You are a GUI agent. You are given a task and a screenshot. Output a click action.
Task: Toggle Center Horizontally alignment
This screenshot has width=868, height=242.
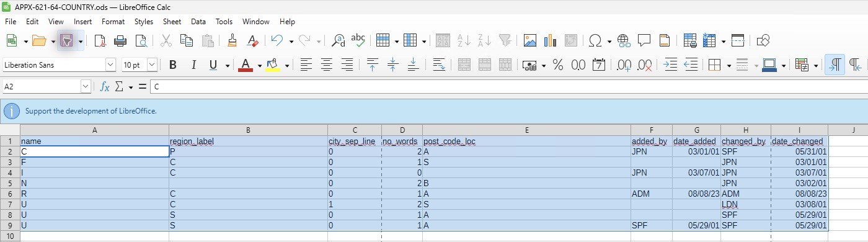pos(327,65)
